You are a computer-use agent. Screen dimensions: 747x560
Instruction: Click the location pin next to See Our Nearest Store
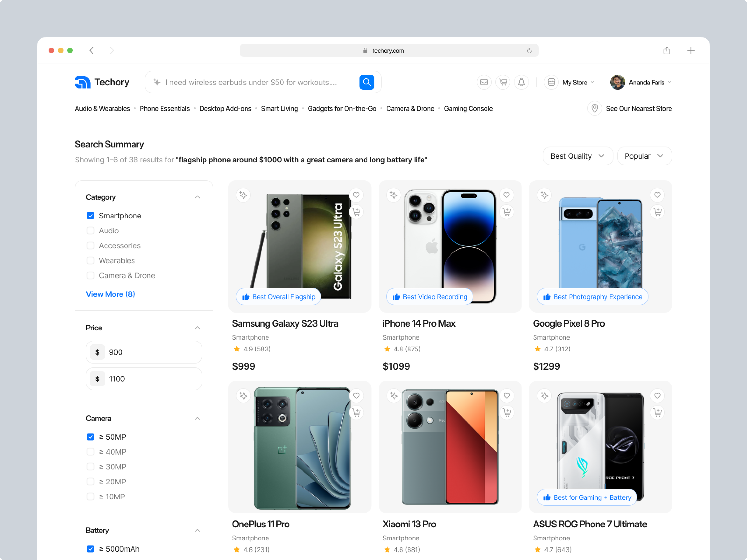[595, 108]
